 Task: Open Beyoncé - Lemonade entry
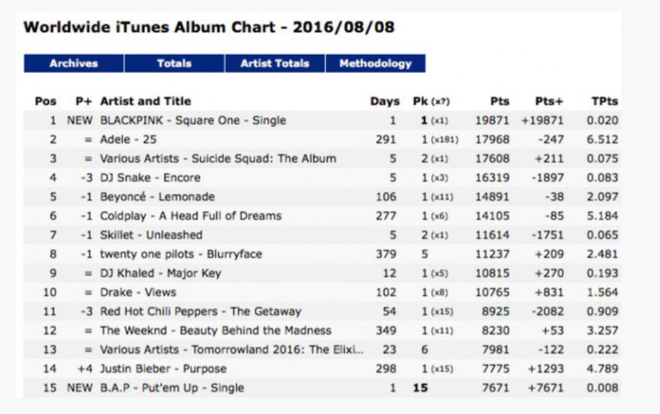pyautogui.click(x=157, y=196)
